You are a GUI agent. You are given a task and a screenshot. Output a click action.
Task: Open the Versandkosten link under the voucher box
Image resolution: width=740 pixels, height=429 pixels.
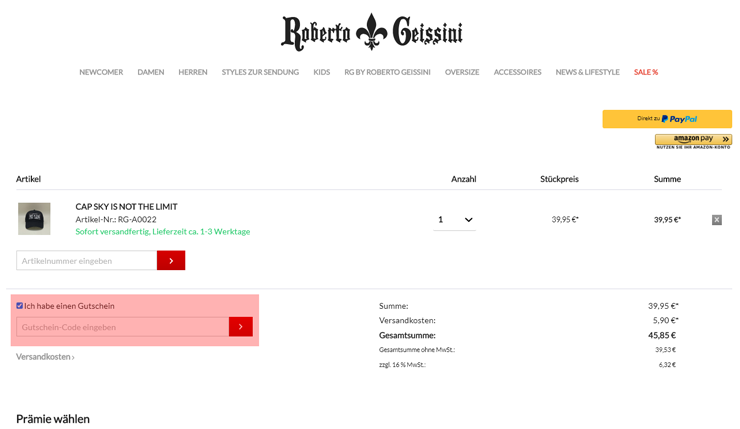click(x=45, y=357)
